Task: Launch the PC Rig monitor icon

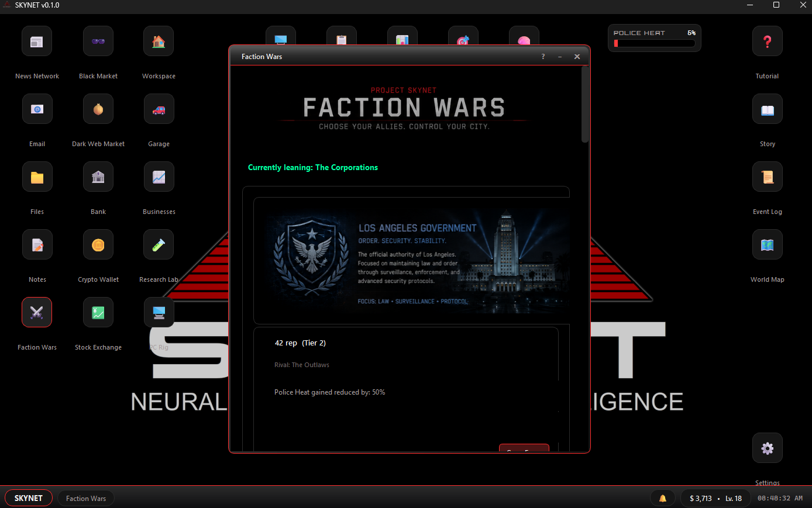Action: pyautogui.click(x=159, y=313)
